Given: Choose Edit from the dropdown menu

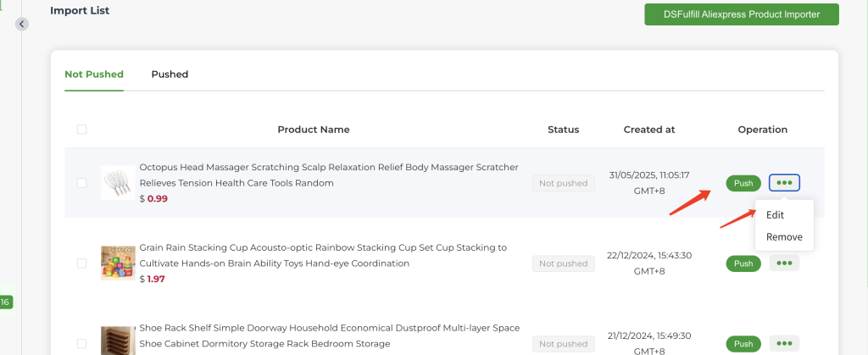Looking at the screenshot, I should pyautogui.click(x=775, y=215).
